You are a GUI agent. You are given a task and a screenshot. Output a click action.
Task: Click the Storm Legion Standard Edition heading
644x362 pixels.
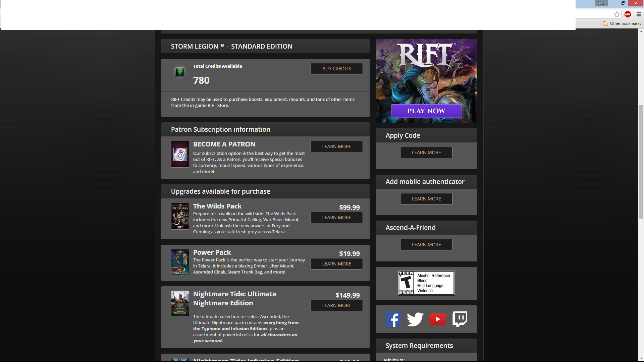[x=232, y=46]
